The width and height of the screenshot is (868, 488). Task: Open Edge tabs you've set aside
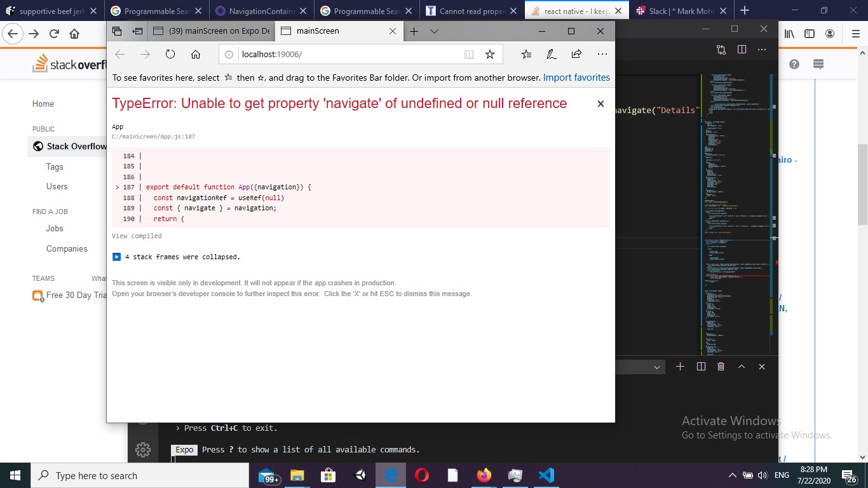117,31
